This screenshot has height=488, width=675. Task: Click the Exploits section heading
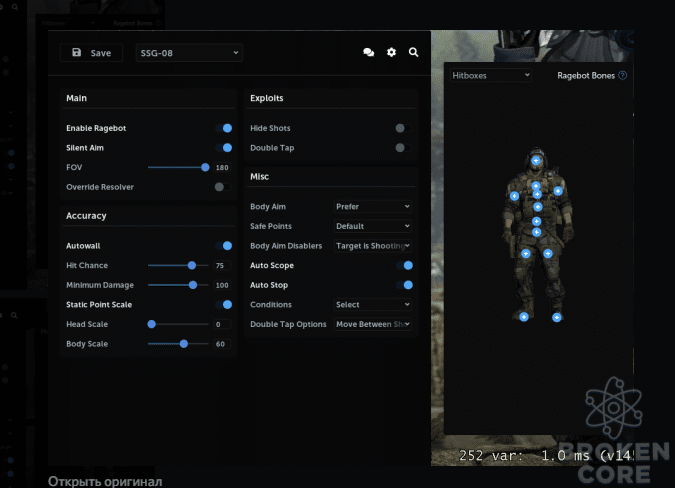tap(266, 98)
